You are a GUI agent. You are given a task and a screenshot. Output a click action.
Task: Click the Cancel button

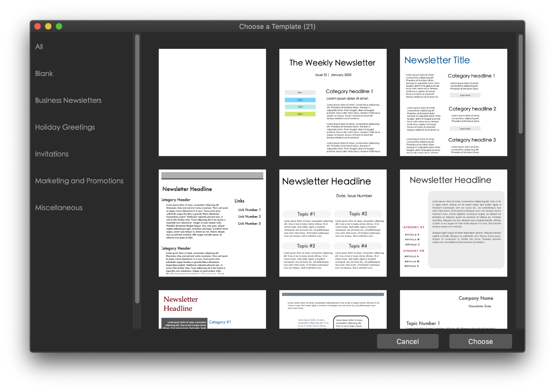(408, 341)
